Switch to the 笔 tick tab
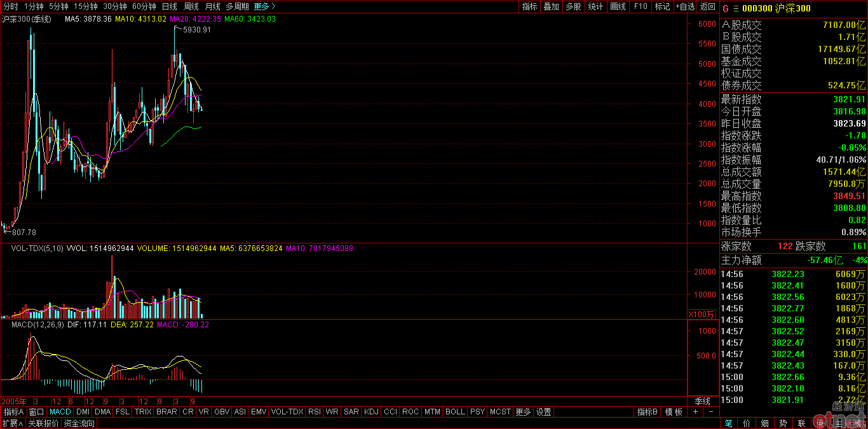 point(728,423)
